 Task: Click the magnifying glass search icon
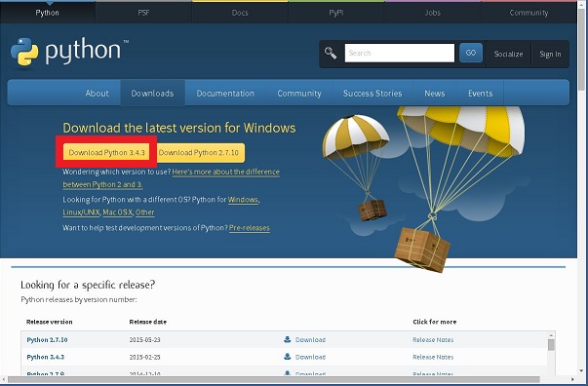[x=331, y=53]
